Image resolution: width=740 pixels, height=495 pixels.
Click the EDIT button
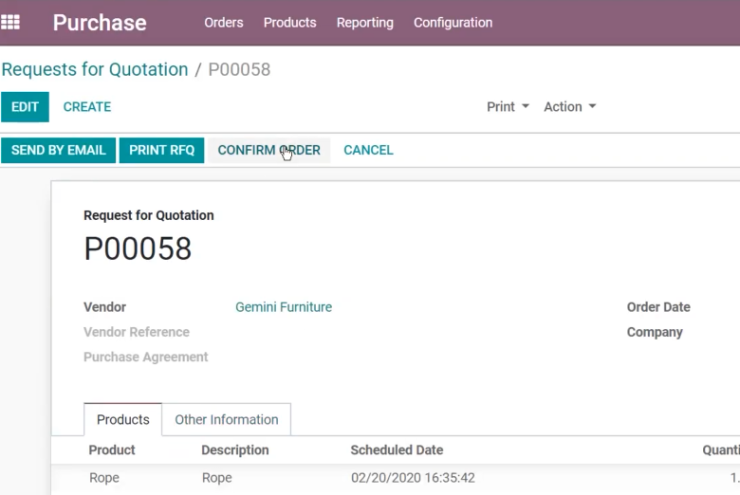pos(25,107)
